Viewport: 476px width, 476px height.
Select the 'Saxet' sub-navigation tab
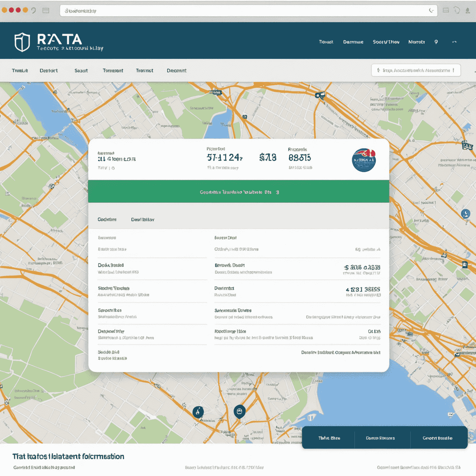coord(81,71)
